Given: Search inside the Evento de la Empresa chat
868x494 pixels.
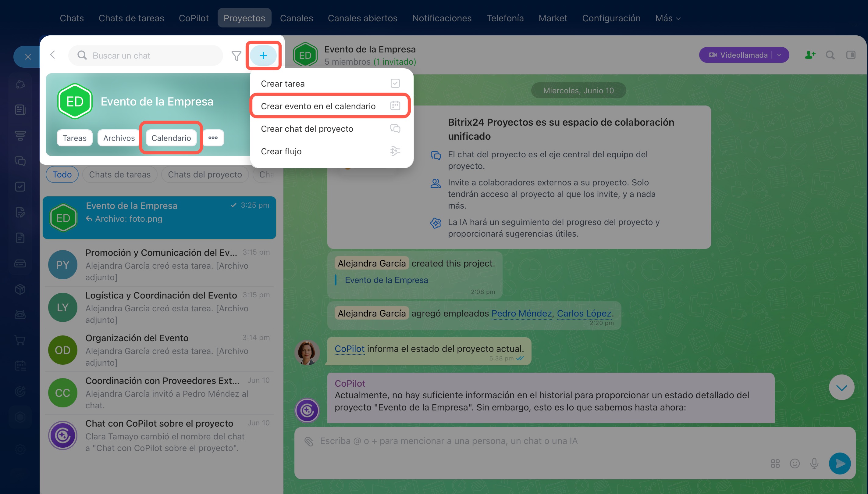Looking at the screenshot, I should [x=831, y=55].
